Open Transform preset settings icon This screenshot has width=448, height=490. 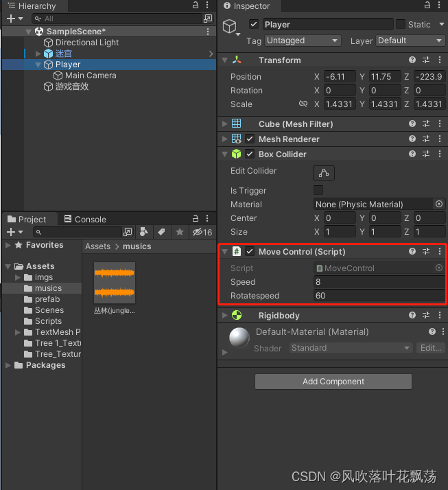tap(426, 60)
